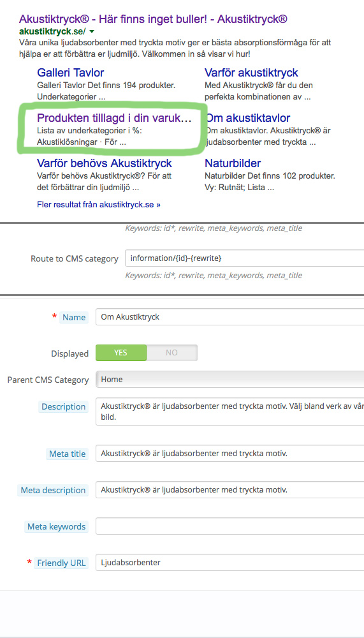Open the Om akustiktavlor sitelink
Viewport: 364px width, 638px height.
click(248, 118)
